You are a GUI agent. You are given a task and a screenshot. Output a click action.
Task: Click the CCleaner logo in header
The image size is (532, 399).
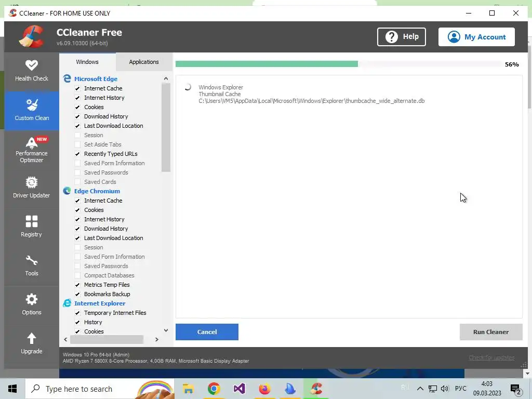pos(31,37)
